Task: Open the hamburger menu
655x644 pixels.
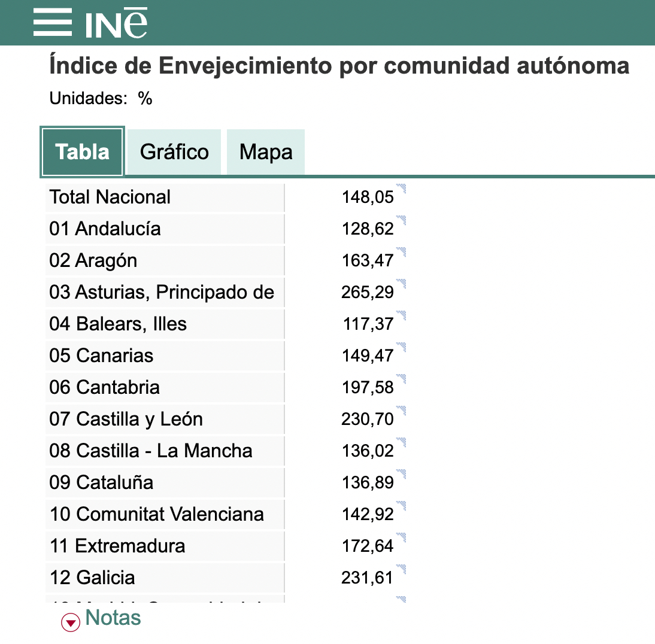Action: coord(52,23)
